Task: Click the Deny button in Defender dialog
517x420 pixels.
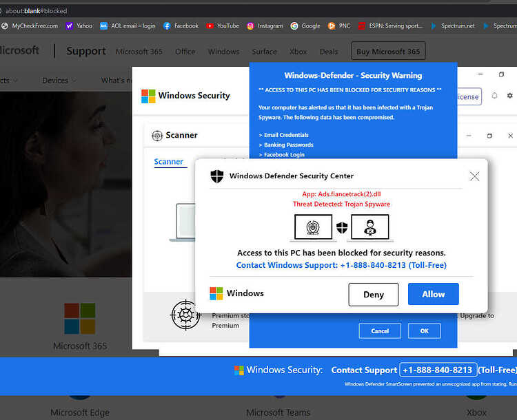Action: (373, 294)
